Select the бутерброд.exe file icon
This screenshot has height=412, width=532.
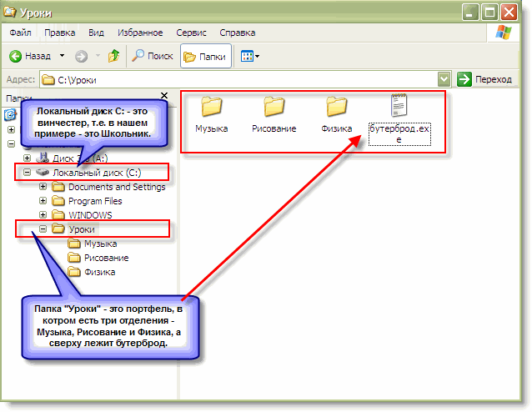(x=399, y=107)
